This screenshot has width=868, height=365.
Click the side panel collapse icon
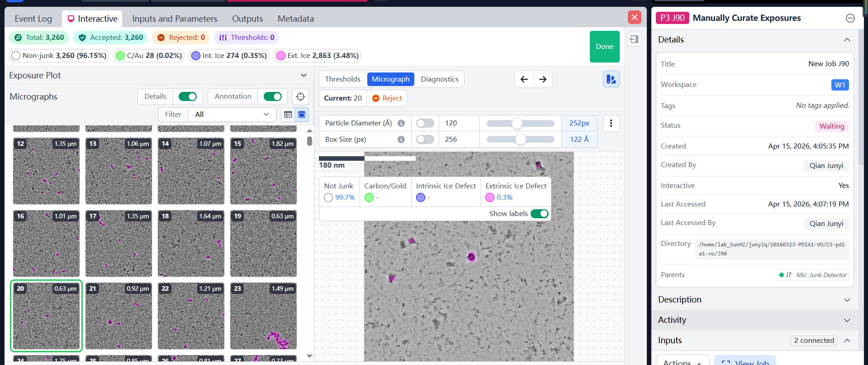634,39
